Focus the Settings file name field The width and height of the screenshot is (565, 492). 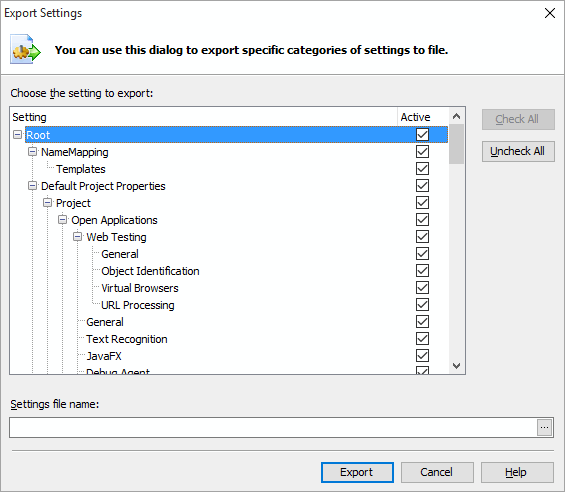(273, 427)
